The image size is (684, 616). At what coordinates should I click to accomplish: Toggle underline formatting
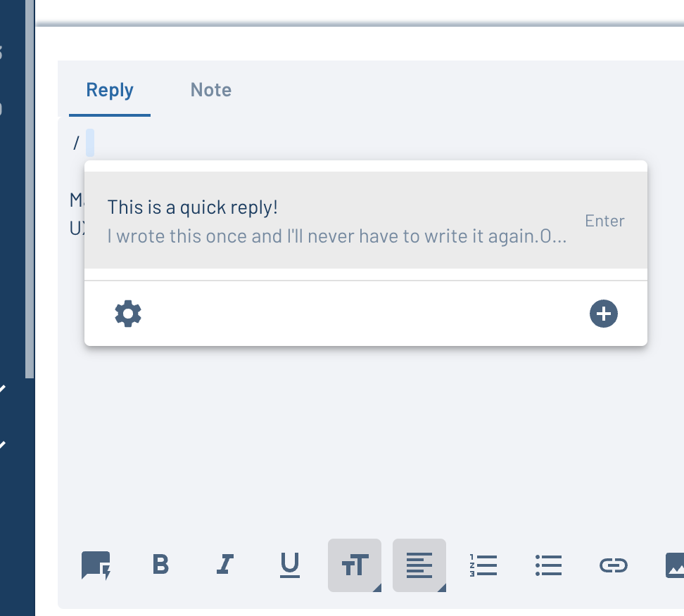[x=290, y=565]
